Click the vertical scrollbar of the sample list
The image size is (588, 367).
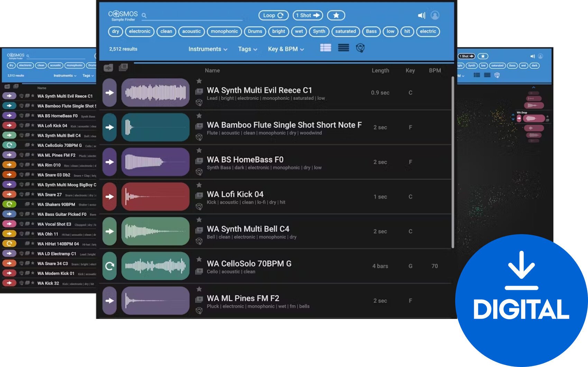pyautogui.click(x=453, y=162)
